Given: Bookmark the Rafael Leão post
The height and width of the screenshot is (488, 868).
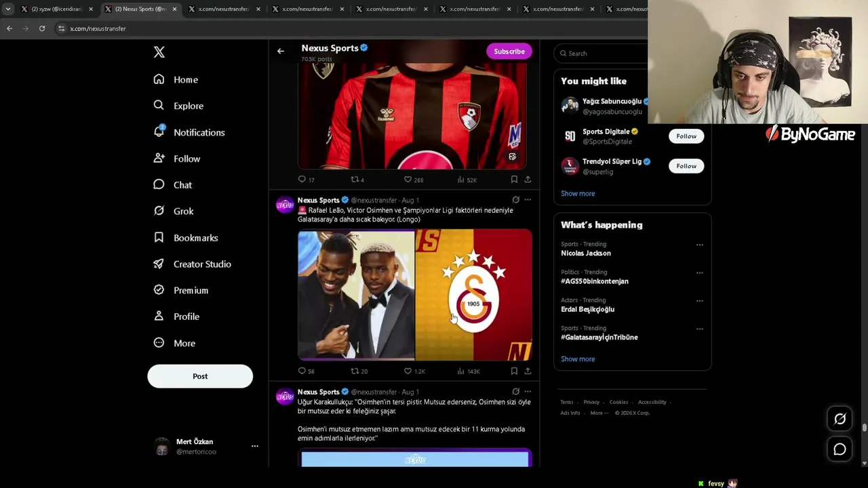Looking at the screenshot, I should click(x=514, y=371).
